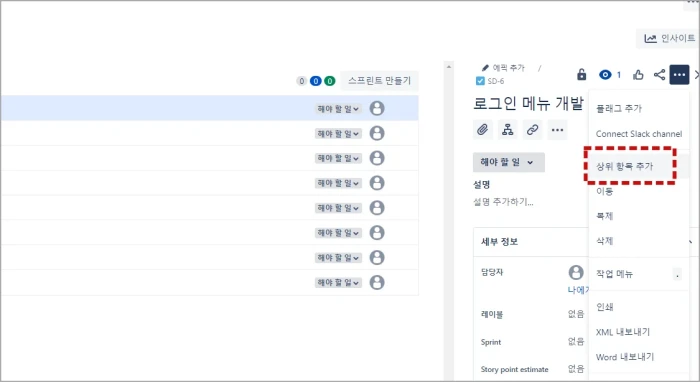Open the 해야 할 일 status dropdown in the eighth row
This screenshot has height=382, width=700.
click(338, 282)
